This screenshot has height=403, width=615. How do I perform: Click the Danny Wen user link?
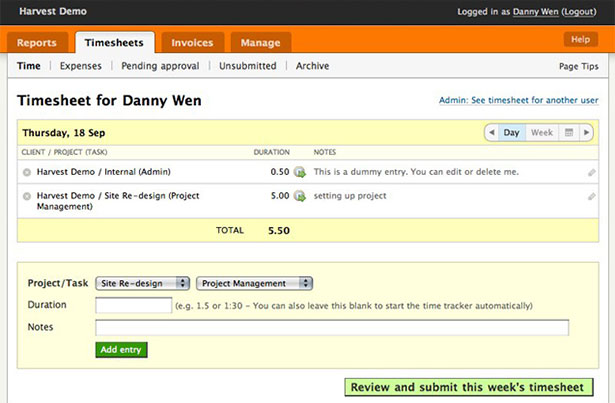point(535,12)
